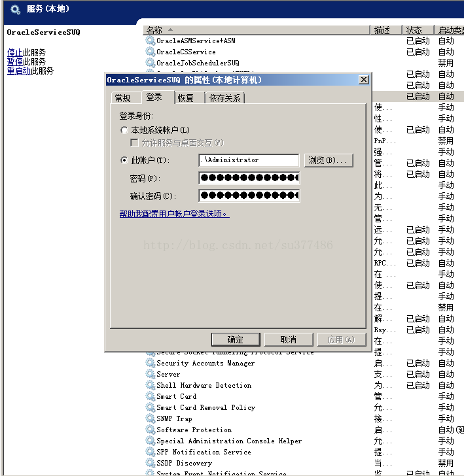Select the SNMP Trap service
The height and width of the screenshot is (476, 464).
pos(174,418)
